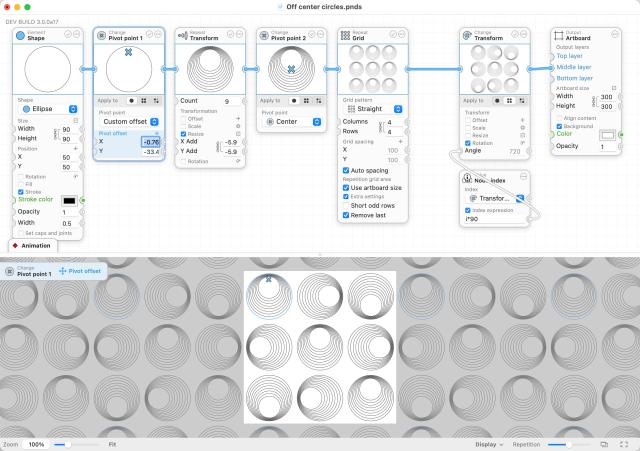Screen dimensions: 640x451
Task: Click the Repeat Transform node icon
Action: tap(182, 36)
